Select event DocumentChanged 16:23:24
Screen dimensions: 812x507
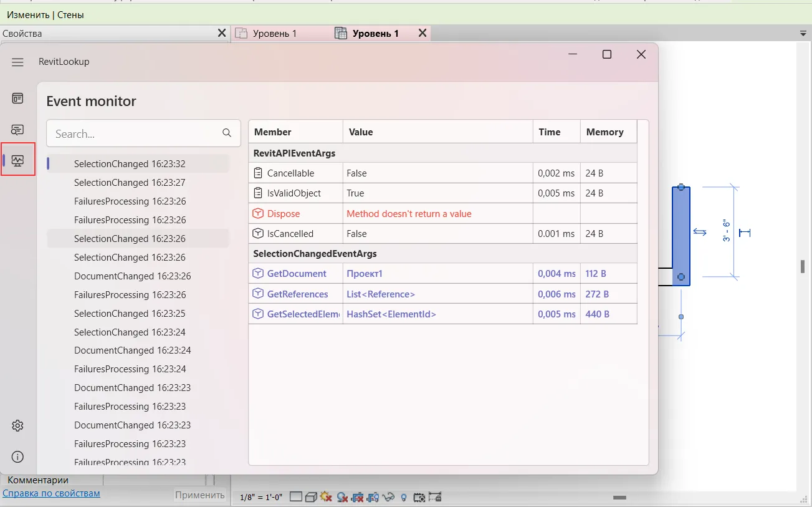[x=138, y=350]
